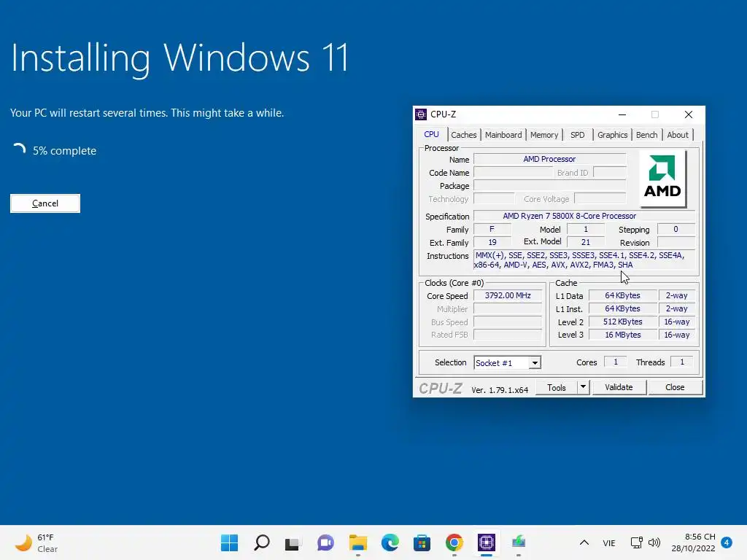Open taskbar Search
Screen dimensions: 747x560
(262, 542)
